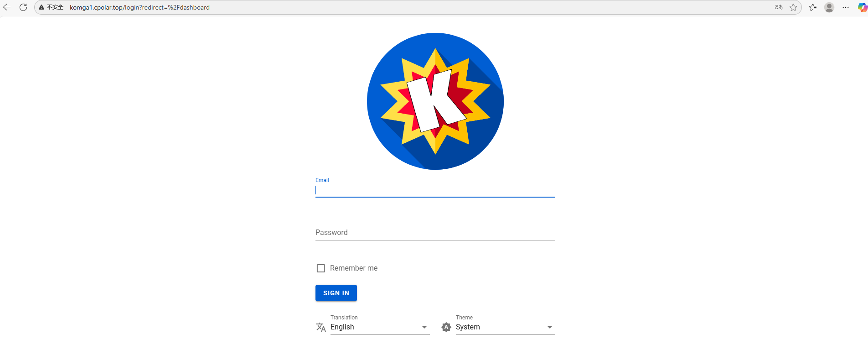This screenshot has width=868, height=355.
Task: Click the Sign In button
Action: click(x=336, y=293)
